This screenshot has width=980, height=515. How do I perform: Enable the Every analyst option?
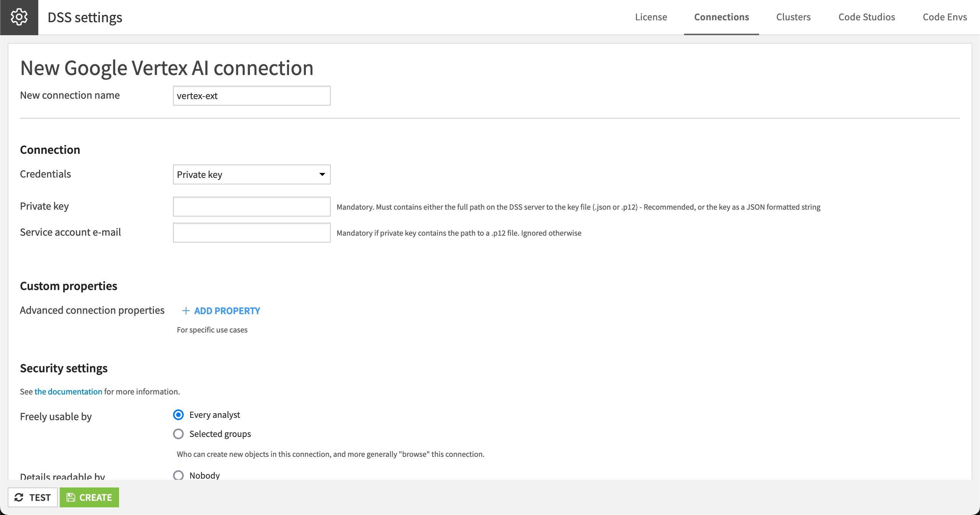[178, 415]
